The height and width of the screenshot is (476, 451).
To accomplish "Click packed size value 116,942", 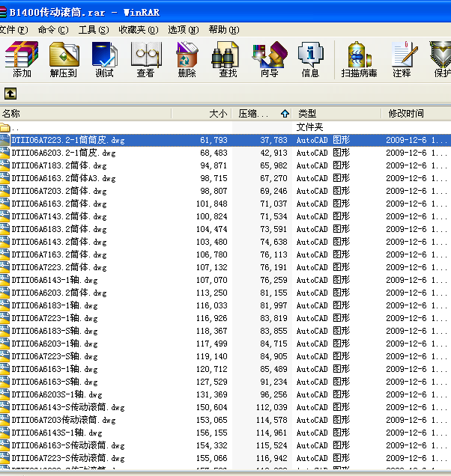I will 272,458.
